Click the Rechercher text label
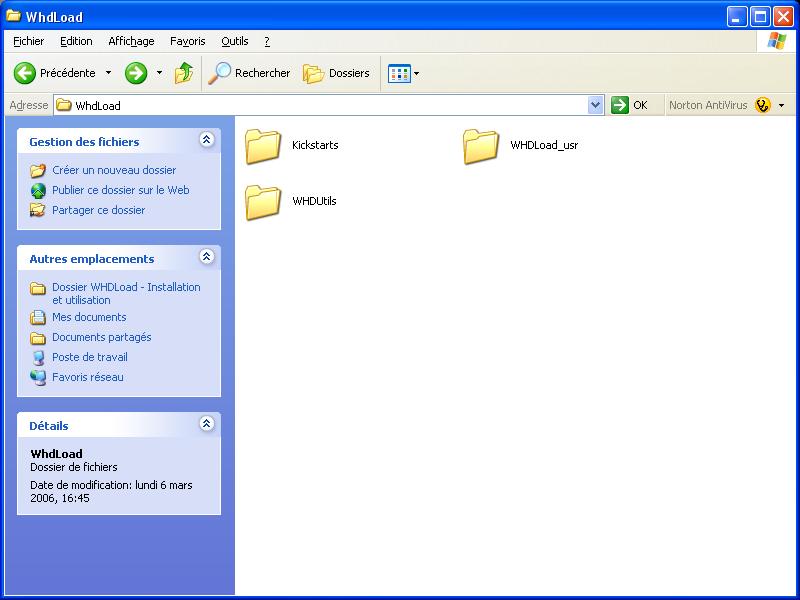The height and width of the screenshot is (600, 800). pos(262,73)
